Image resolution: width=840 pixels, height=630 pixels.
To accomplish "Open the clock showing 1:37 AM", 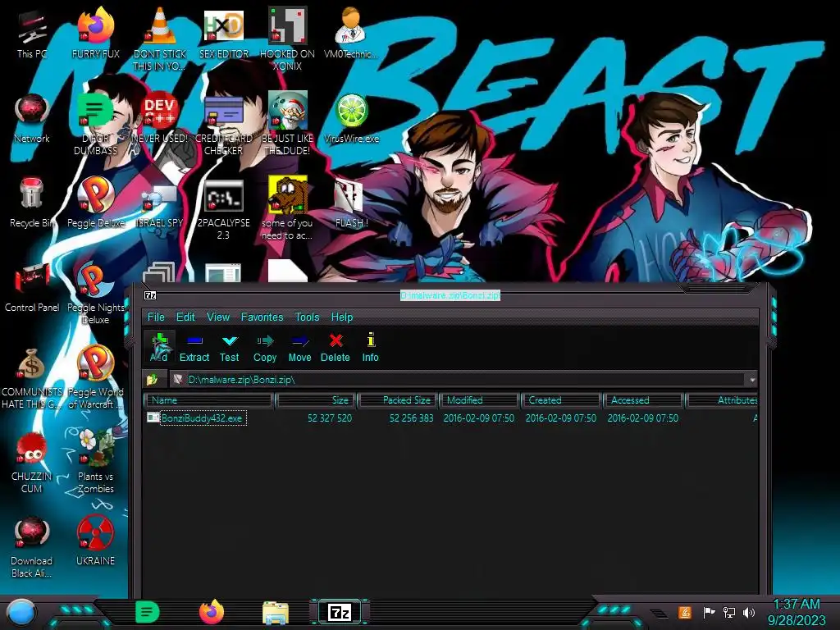I will [x=797, y=612].
